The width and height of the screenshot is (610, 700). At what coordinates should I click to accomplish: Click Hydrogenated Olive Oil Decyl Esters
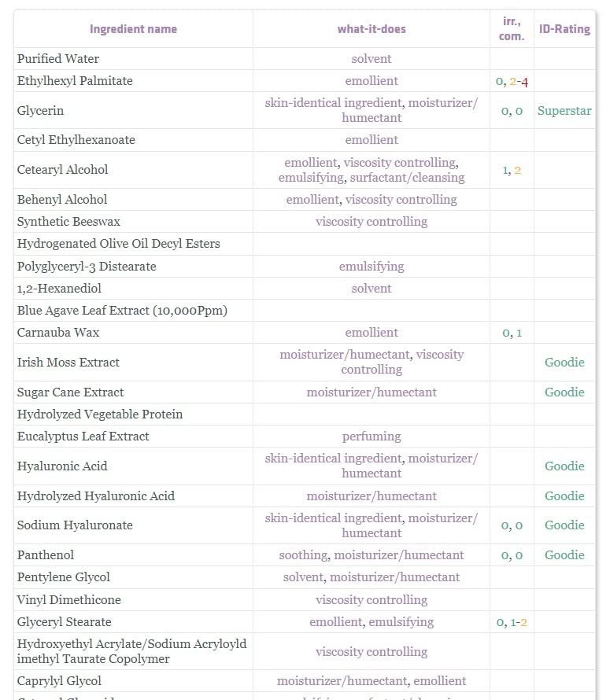tap(118, 244)
